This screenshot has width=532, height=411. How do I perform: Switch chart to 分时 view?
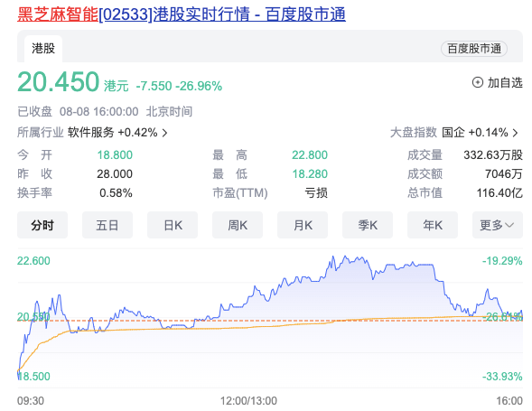(42, 225)
